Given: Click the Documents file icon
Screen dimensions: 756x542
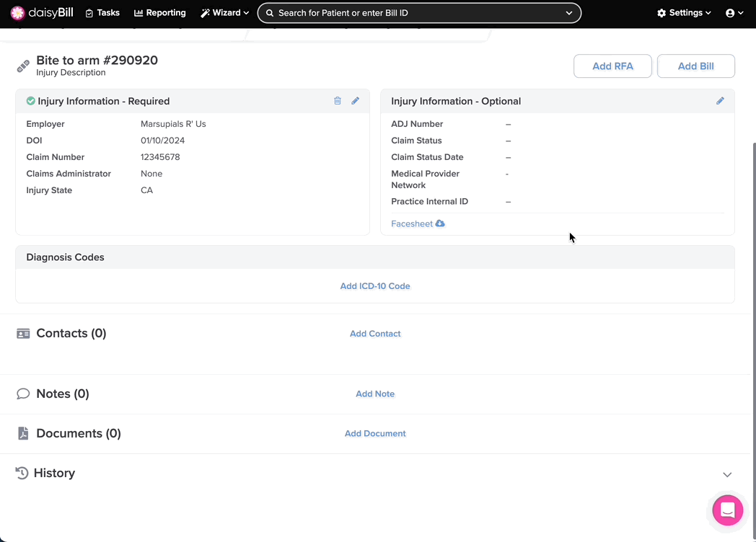Looking at the screenshot, I should click(x=23, y=433).
